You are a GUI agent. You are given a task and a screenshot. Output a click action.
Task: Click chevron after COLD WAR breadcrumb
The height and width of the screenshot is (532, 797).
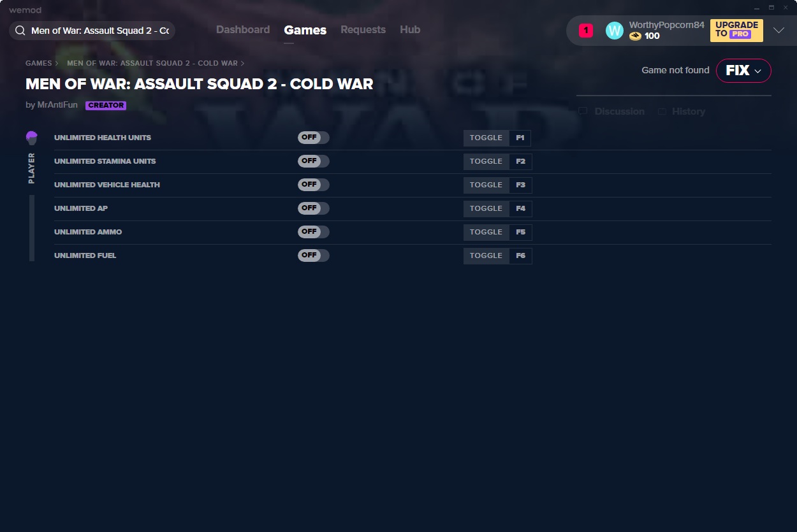[x=242, y=64]
